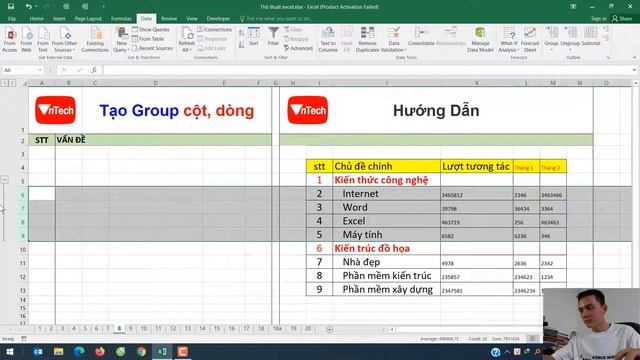The width and height of the screenshot is (640, 360).
Task: Open Advanced filter options
Action: (x=298, y=48)
